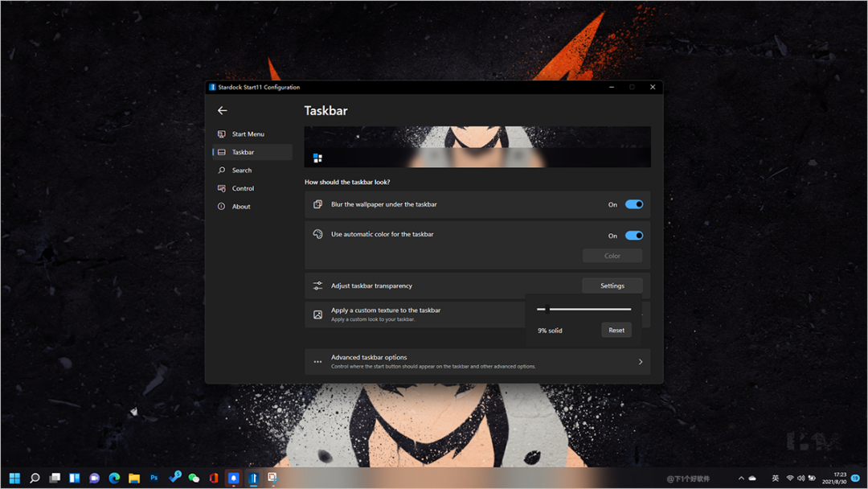Open the About page in the sidebar

click(x=241, y=207)
